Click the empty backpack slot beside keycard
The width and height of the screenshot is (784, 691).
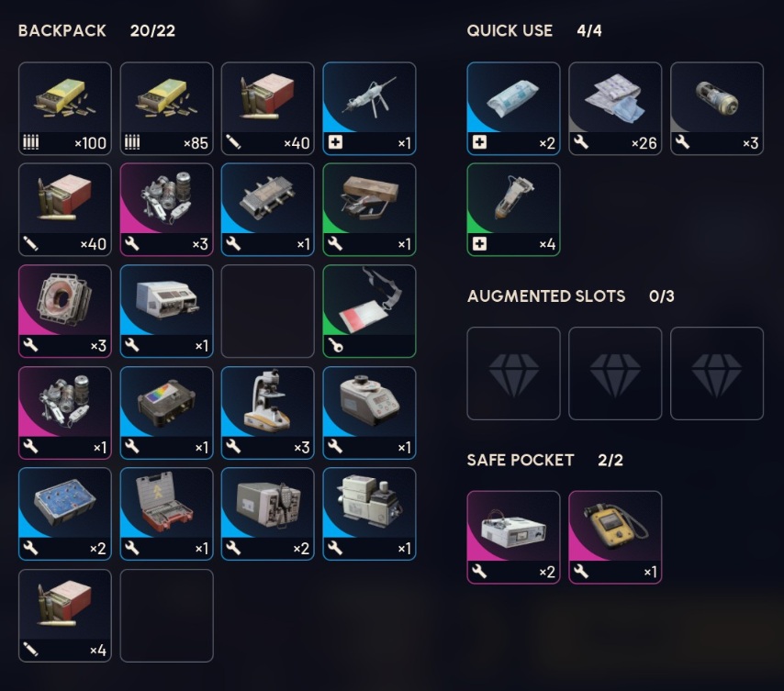267,311
